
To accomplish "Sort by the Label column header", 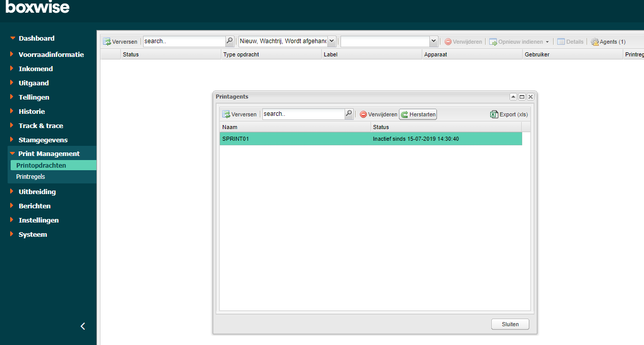I will tap(372, 54).
